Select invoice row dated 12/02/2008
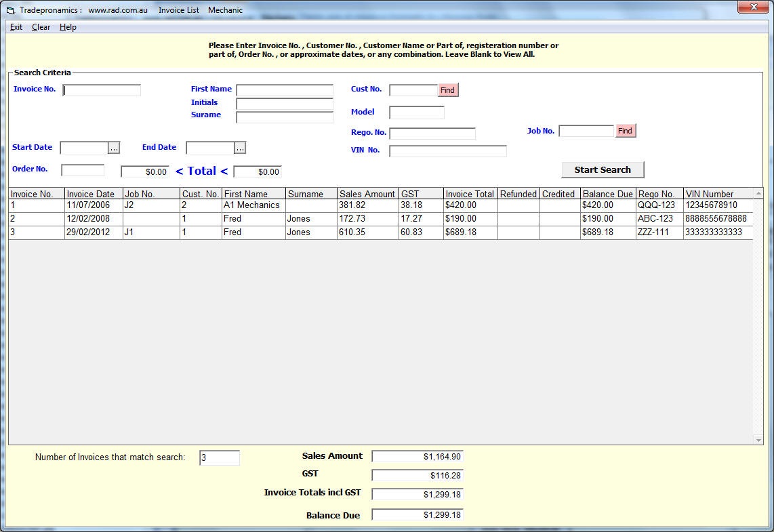Screen dimensions: 774x532 click(x=381, y=219)
